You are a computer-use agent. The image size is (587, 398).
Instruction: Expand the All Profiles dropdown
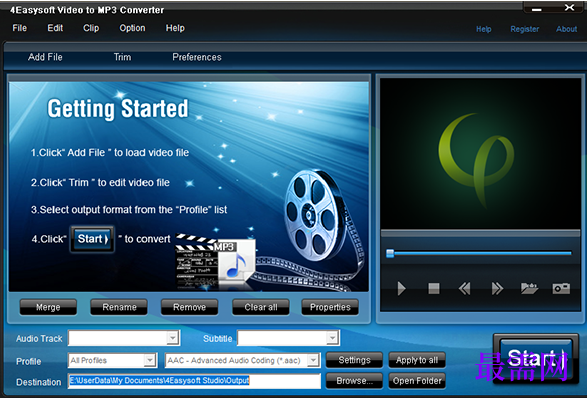pyautogui.click(x=150, y=360)
